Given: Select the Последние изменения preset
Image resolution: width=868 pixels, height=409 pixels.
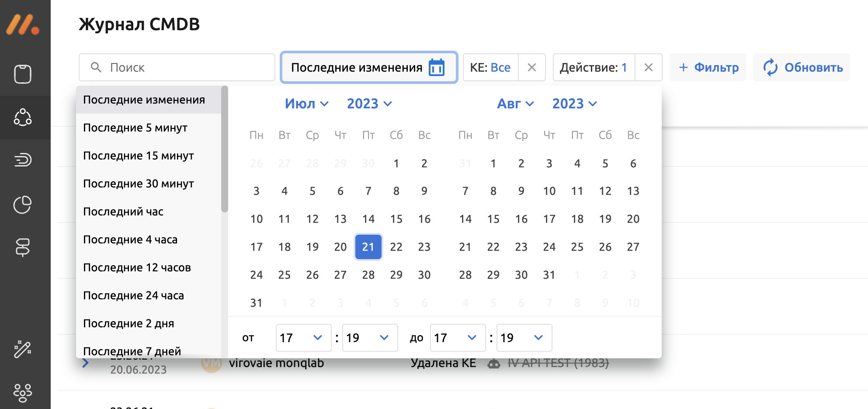Looking at the screenshot, I should click(x=149, y=100).
